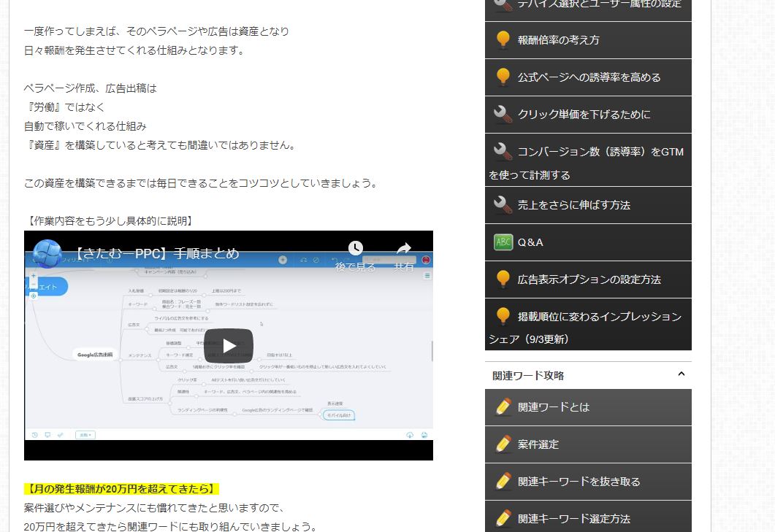Click pencil icon beside 関連ワードとは
775x532 pixels.
[x=503, y=407]
